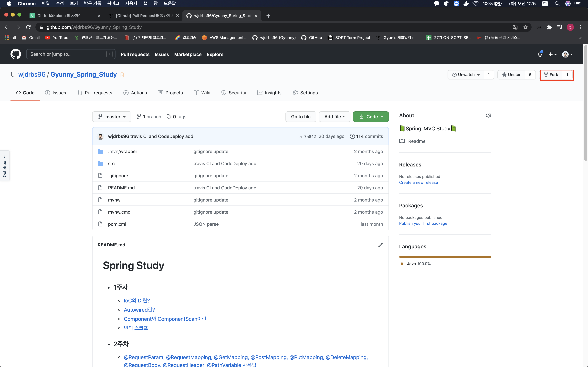
Task: Click the Java language bar
Action: [x=445, y=257]
